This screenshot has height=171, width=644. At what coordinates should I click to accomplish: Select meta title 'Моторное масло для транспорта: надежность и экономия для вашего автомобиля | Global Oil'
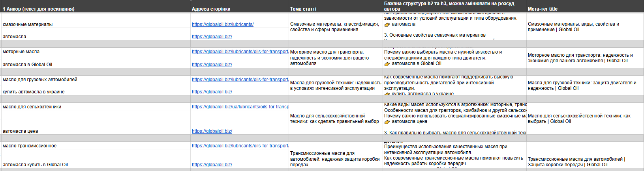585,58
